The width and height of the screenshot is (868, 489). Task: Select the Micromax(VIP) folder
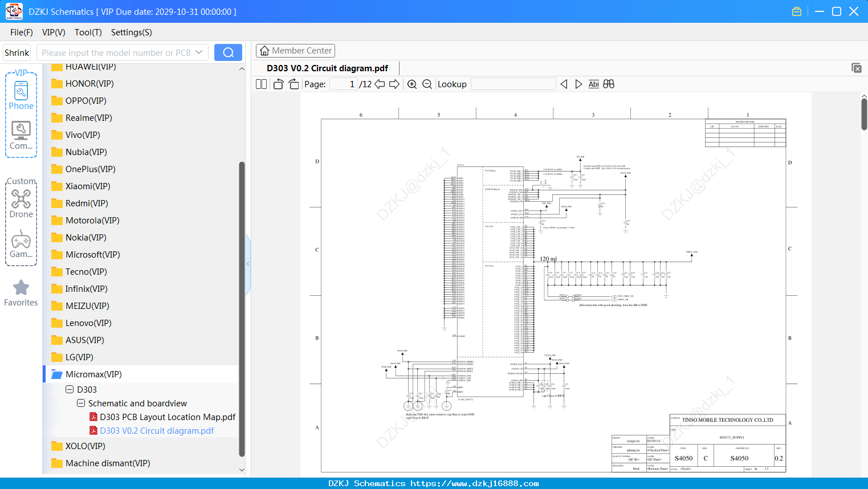pyautogui.click(x=87, y=374)
